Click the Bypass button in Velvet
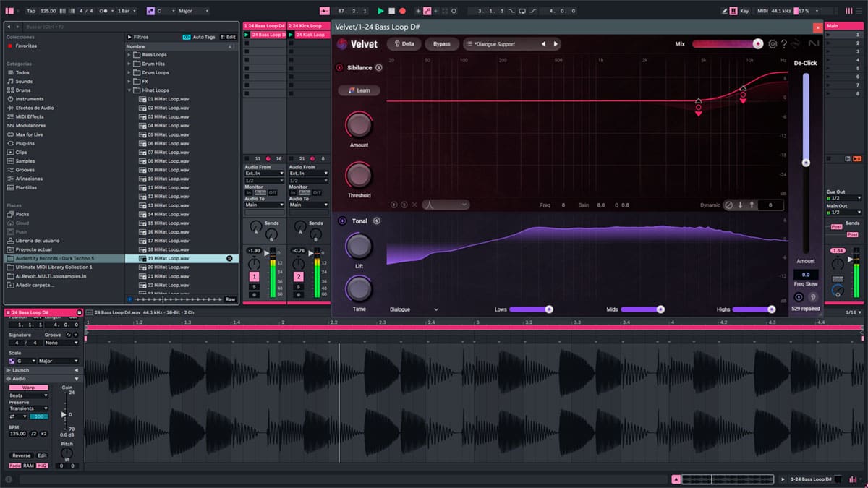The height and width of the screenshot is (488, 868). coord(441,44)
